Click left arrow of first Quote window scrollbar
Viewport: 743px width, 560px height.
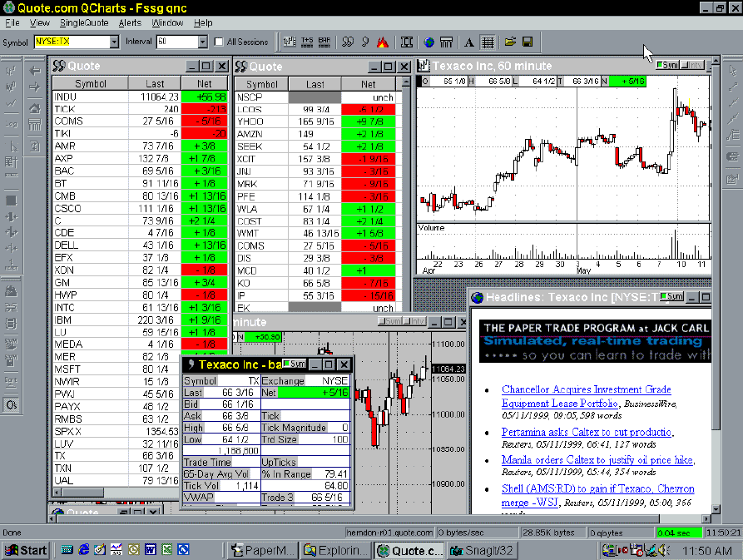(x=57, y=493)
